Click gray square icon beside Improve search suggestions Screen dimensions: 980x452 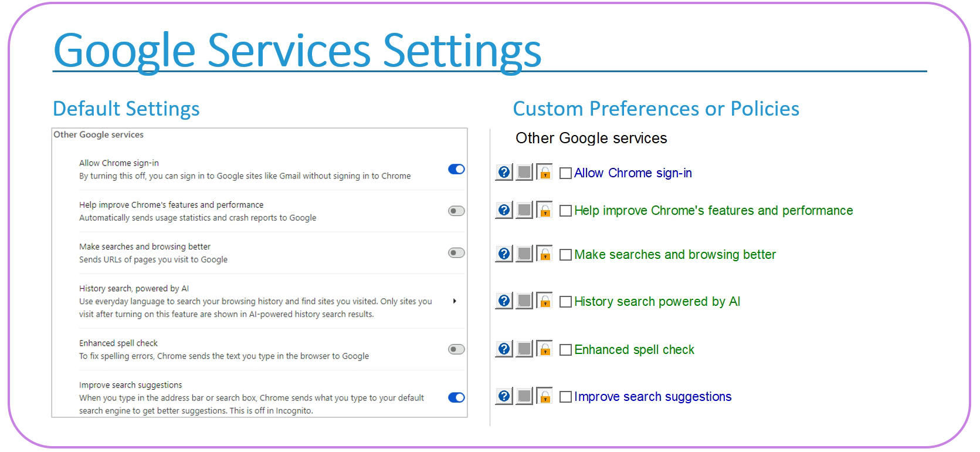point(524,396)
